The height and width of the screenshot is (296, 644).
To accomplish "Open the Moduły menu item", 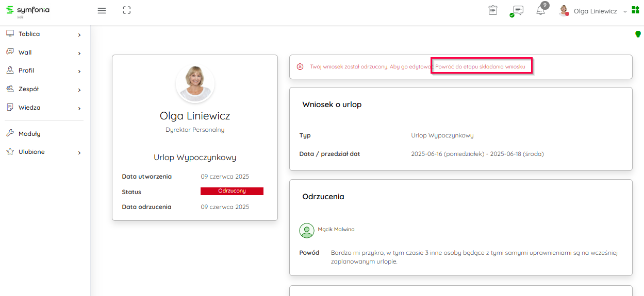I will coord(29,134).
